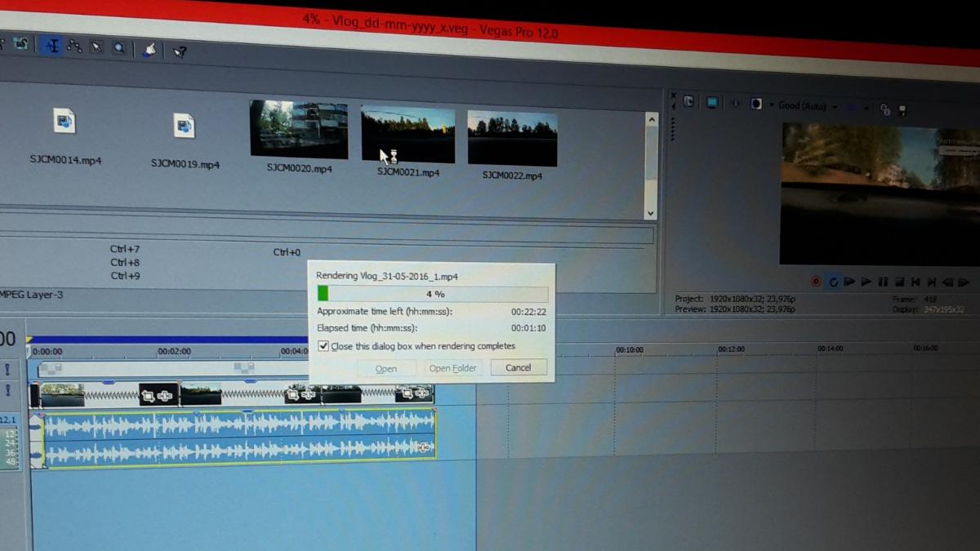
Task: Activate the Zoom Edit magnifier tool
Action: point(119,48)
